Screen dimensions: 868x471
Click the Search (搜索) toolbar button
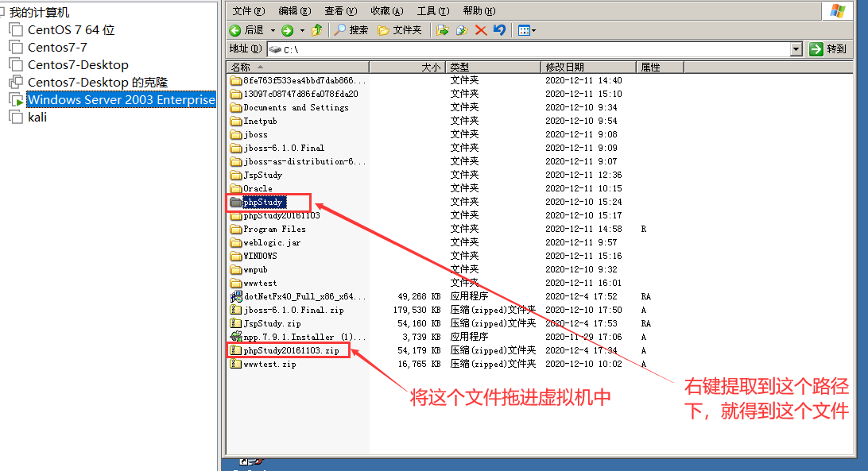(x=351, y=30)
